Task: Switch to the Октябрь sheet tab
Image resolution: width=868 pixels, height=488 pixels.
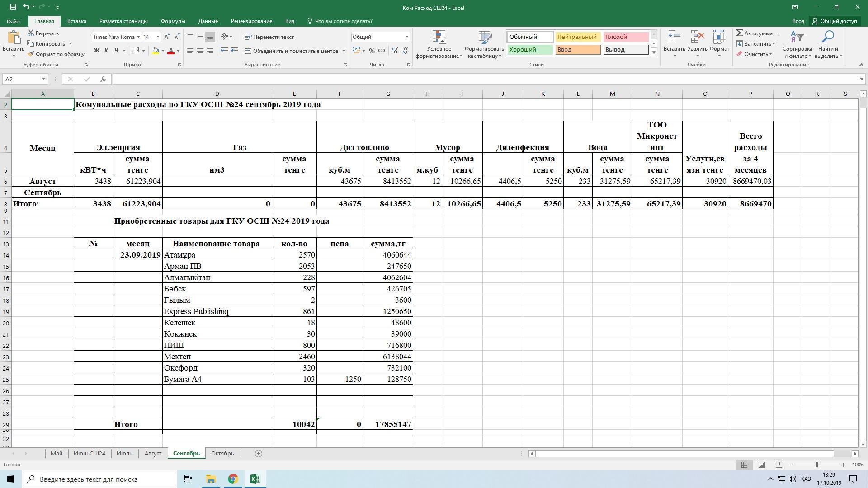Action: [222, 454]
